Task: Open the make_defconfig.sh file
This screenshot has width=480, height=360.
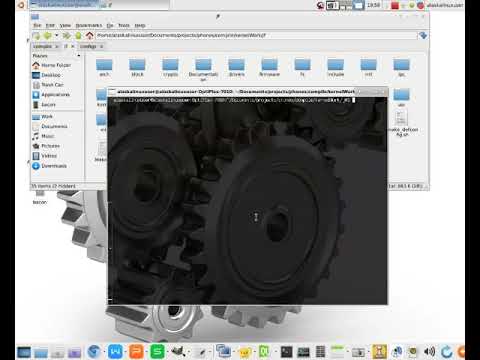Action: pyautogui.click(x=402, y=123)
